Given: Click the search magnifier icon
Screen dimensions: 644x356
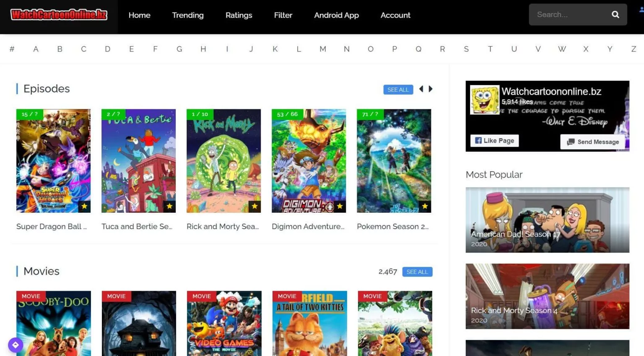Looking at the screenshot, I should 615,15.
